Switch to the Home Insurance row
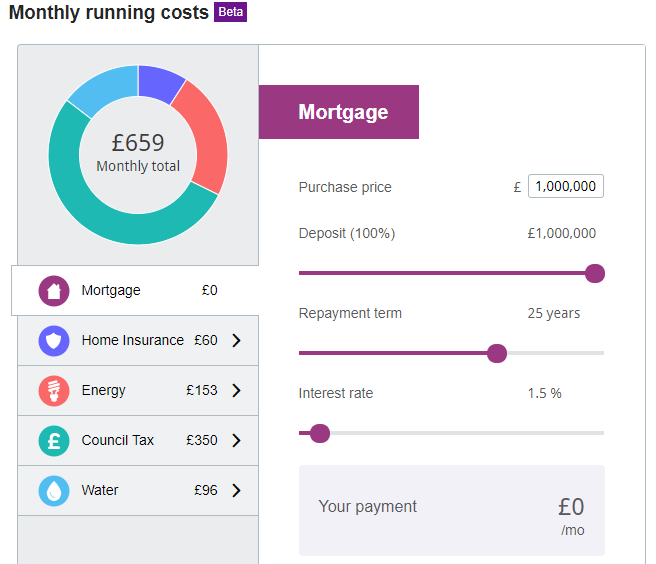The height and width of the screenshot is (564, 656). 138,341
